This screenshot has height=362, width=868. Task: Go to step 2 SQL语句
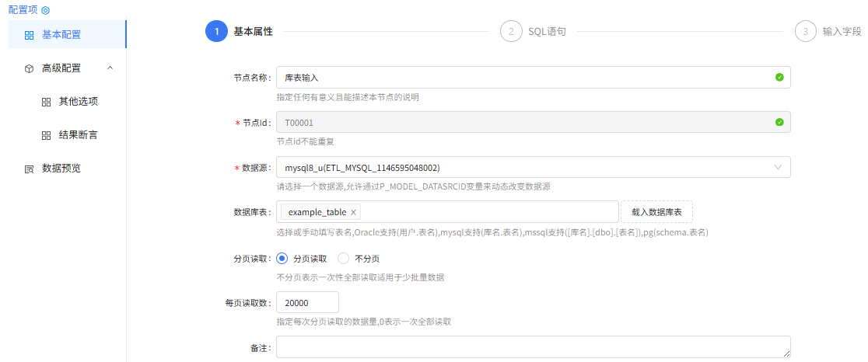(x=533, y=32)
